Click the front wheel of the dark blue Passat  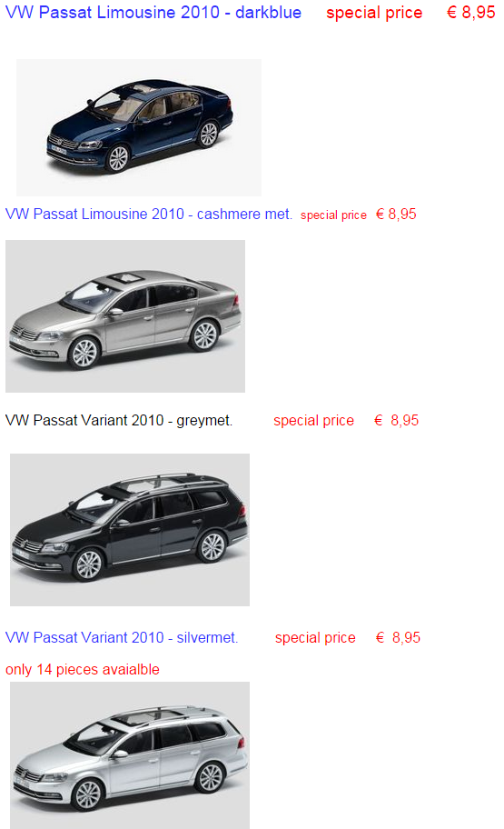[x=117, y=158]
